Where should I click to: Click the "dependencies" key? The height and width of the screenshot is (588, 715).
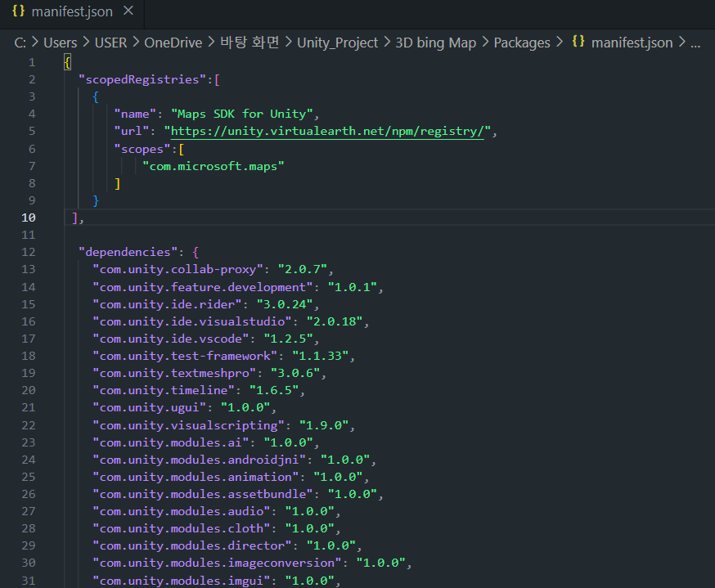click(128, 252)
